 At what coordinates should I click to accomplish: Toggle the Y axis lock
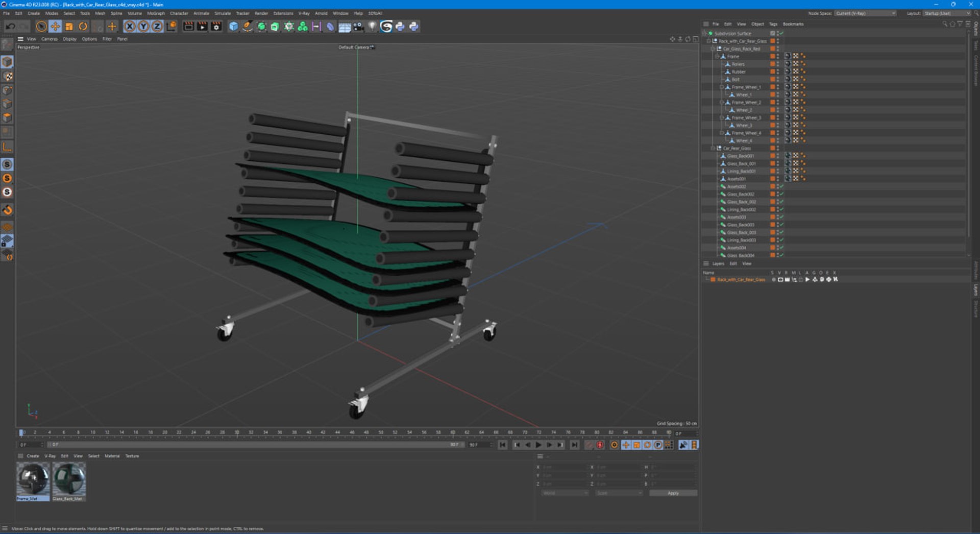(x=143, y=27)
